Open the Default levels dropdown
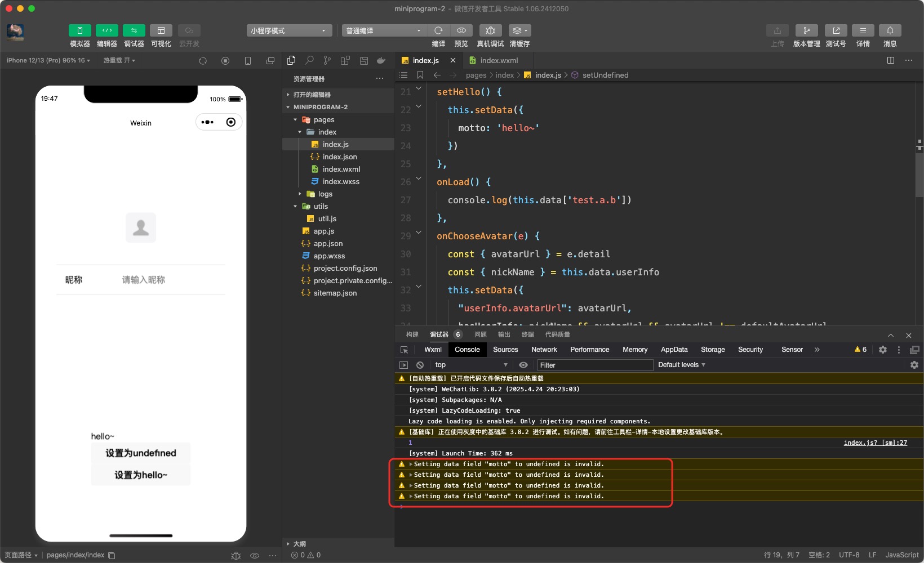The width and height of the screenshot is (924, 563). coord(682,365)
